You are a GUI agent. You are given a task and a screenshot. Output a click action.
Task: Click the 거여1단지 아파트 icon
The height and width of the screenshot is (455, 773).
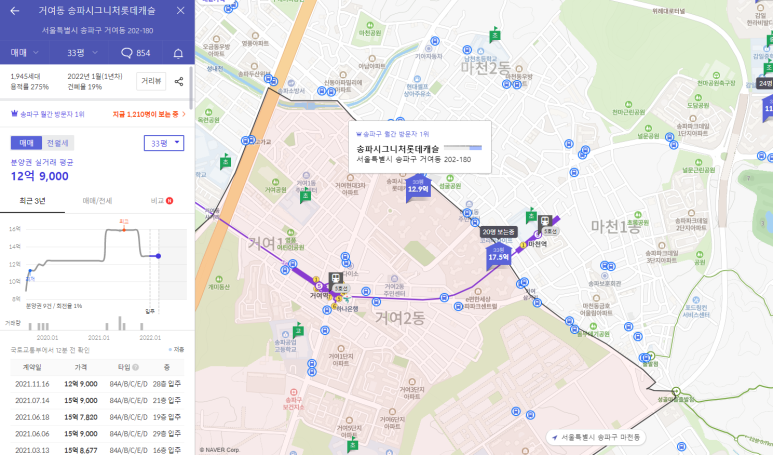pyautogui.click(x=341, y=349)
